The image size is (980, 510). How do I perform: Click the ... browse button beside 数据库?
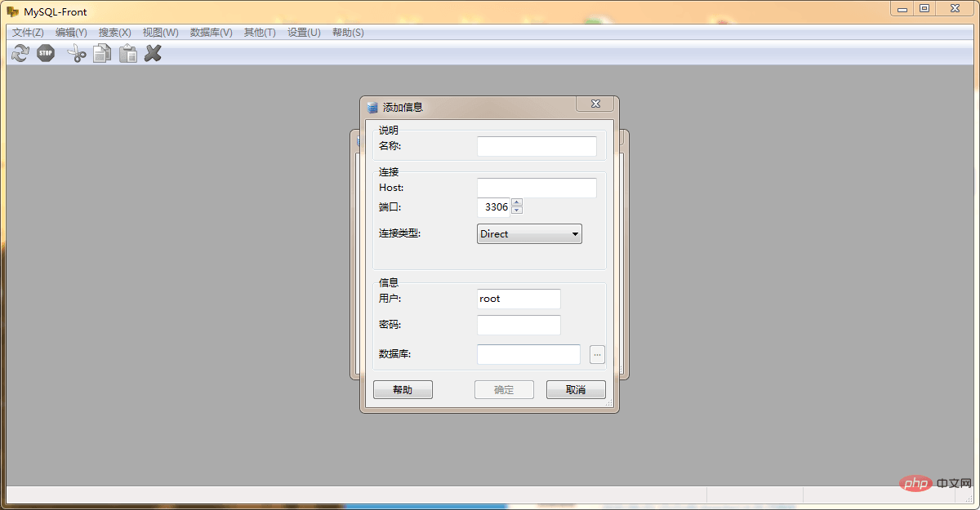(597, 354)
